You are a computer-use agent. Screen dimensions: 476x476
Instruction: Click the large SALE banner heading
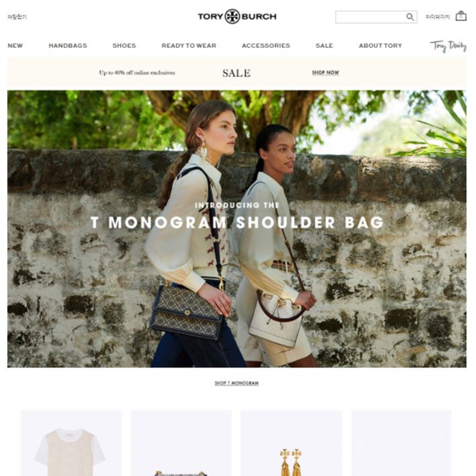(236, 73)
